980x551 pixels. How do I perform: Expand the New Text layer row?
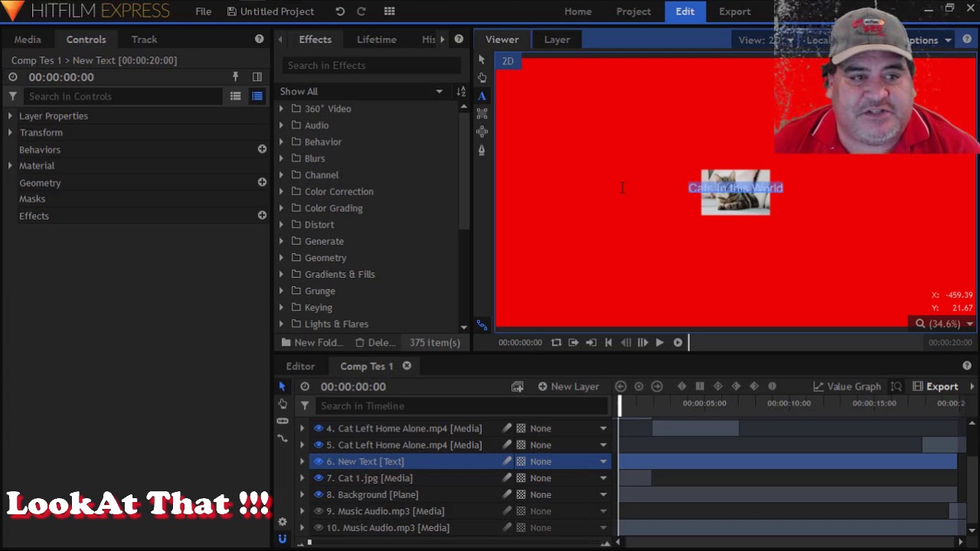pyautogui.click(x=302, y=461)
